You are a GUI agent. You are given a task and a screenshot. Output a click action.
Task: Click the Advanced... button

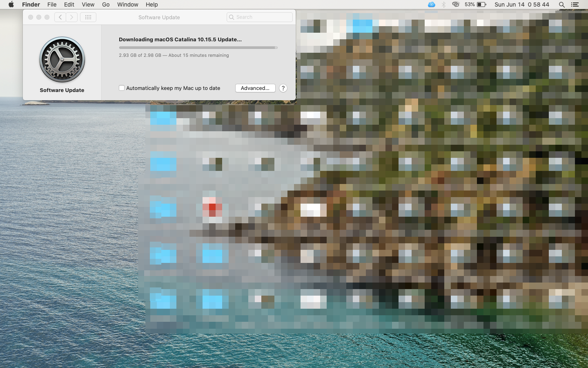click(255, 88)
